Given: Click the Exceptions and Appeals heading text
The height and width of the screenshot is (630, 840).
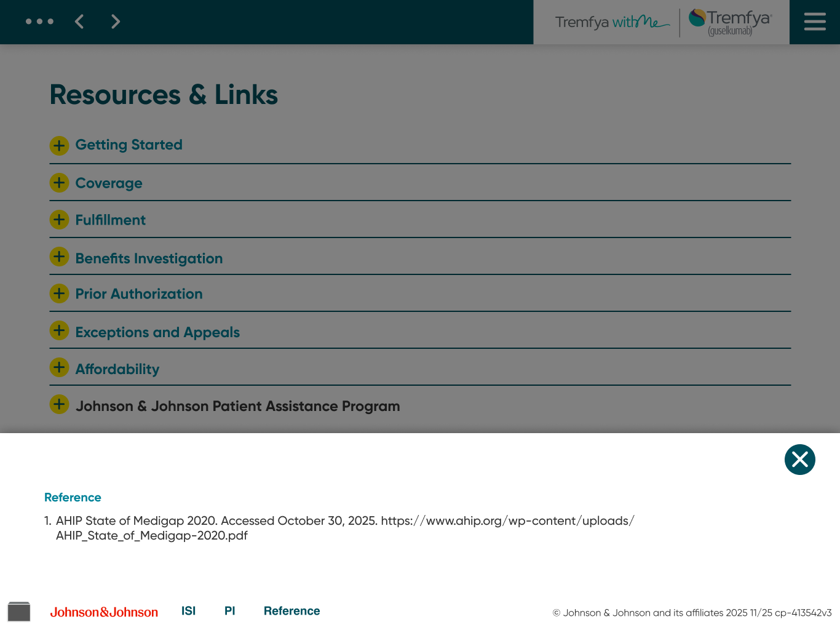Looking at the screenshot, I should click(x=157, y=332).
